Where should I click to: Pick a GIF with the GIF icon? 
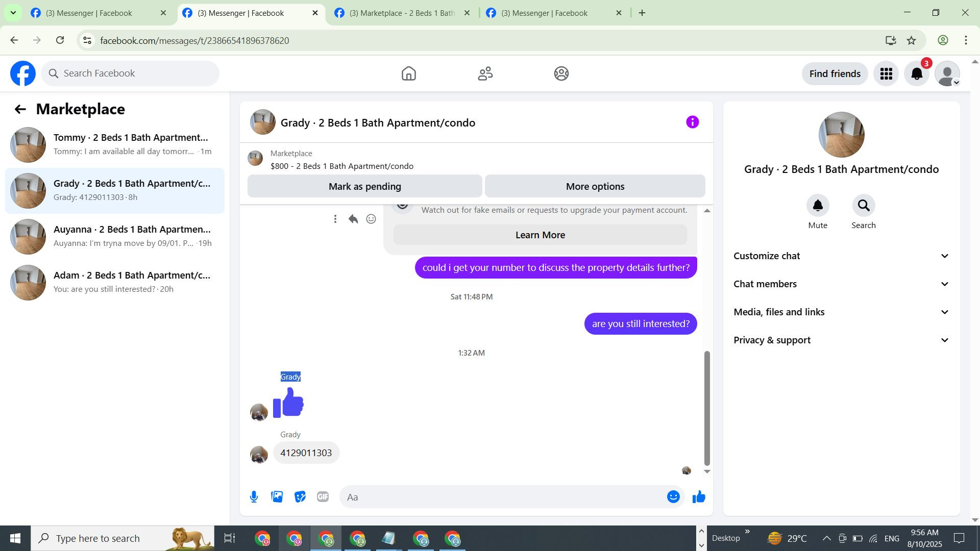pos(323,497)
